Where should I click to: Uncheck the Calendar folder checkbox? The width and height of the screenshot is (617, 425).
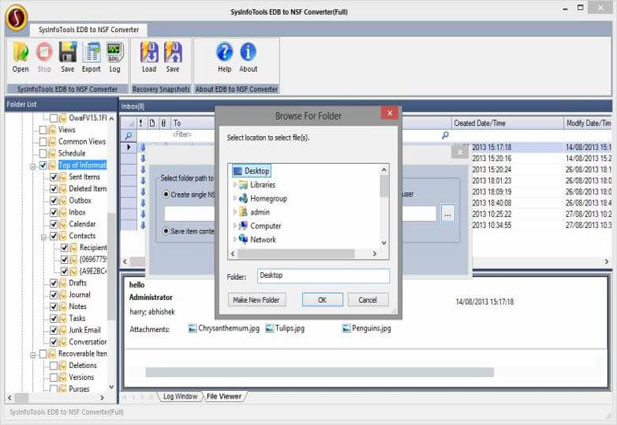[54, 224]
